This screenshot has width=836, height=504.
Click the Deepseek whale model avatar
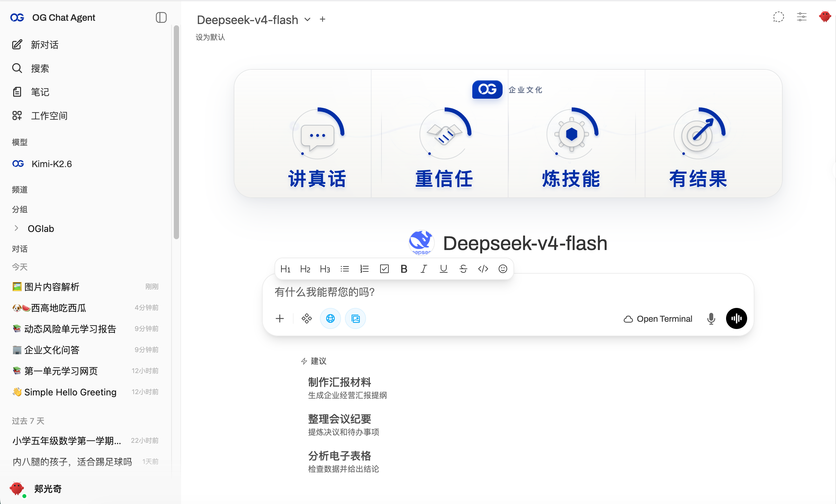point(421,243)
